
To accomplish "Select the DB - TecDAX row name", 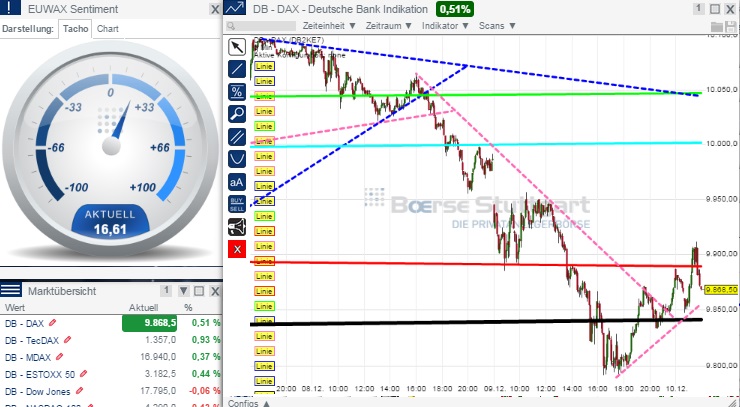I will 32,340.
